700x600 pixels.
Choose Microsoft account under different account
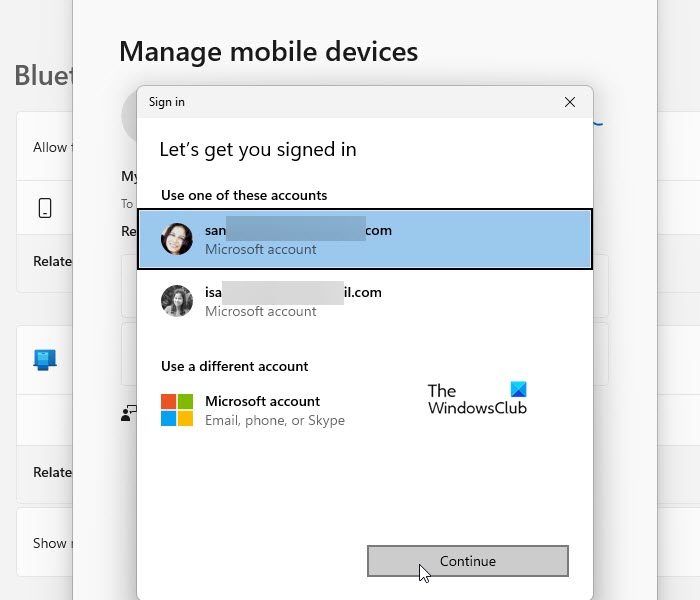pos(365,410)
